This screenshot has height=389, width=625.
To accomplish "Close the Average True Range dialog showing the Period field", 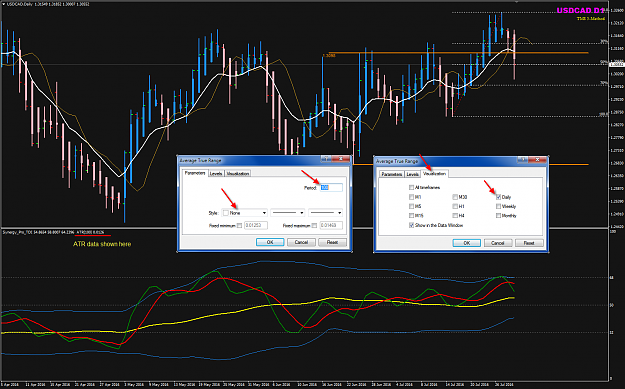I will point(341,159).
